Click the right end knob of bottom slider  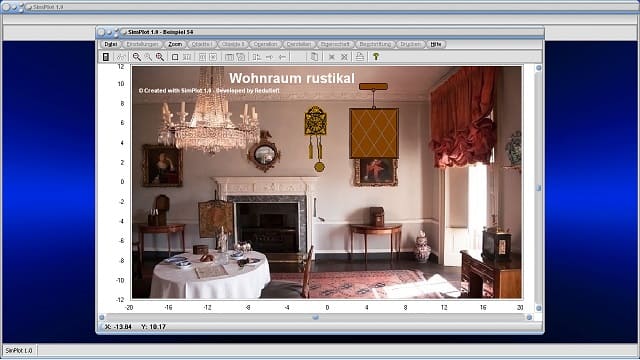pos(529,317)
